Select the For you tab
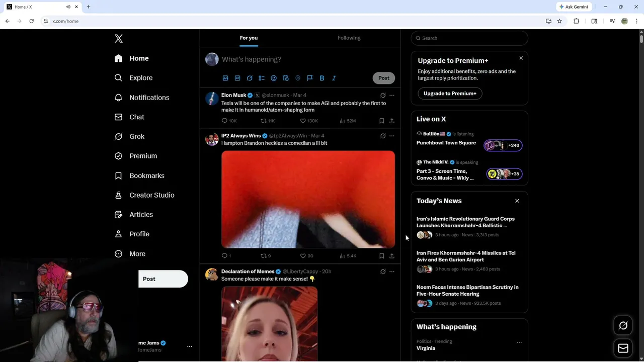644x362 pixels. (249, 38)
